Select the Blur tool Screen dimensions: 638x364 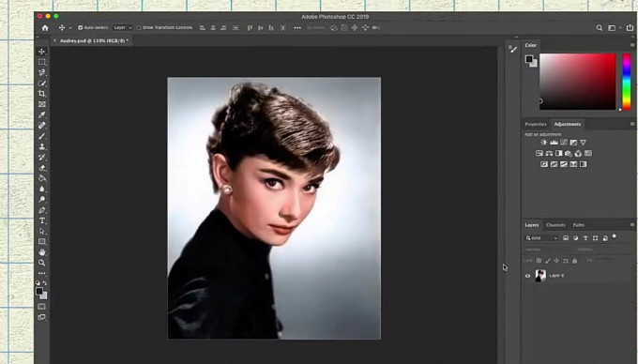[x=42, y=190]
